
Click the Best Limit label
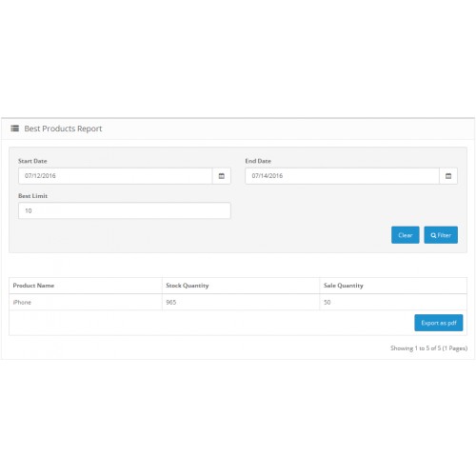coord(32,196)
